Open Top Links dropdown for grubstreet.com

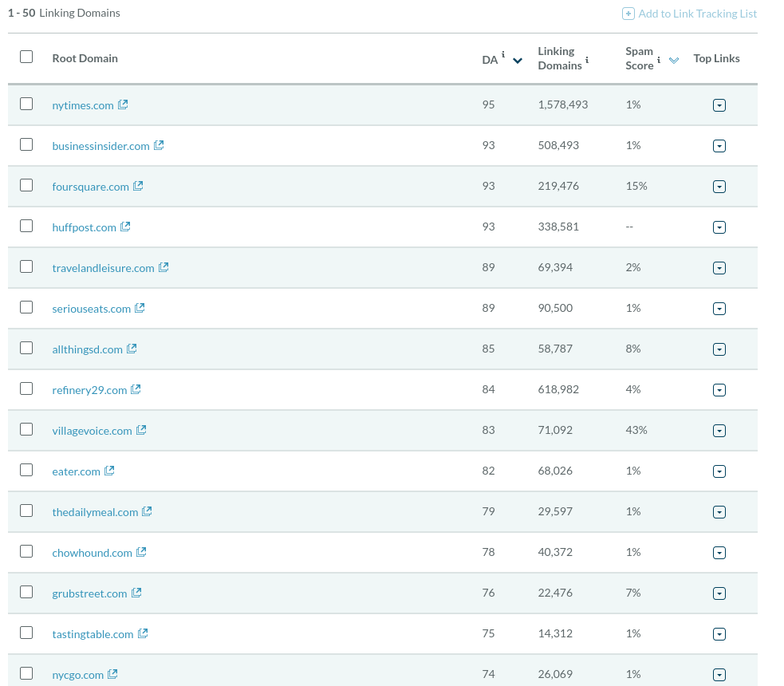719,593
